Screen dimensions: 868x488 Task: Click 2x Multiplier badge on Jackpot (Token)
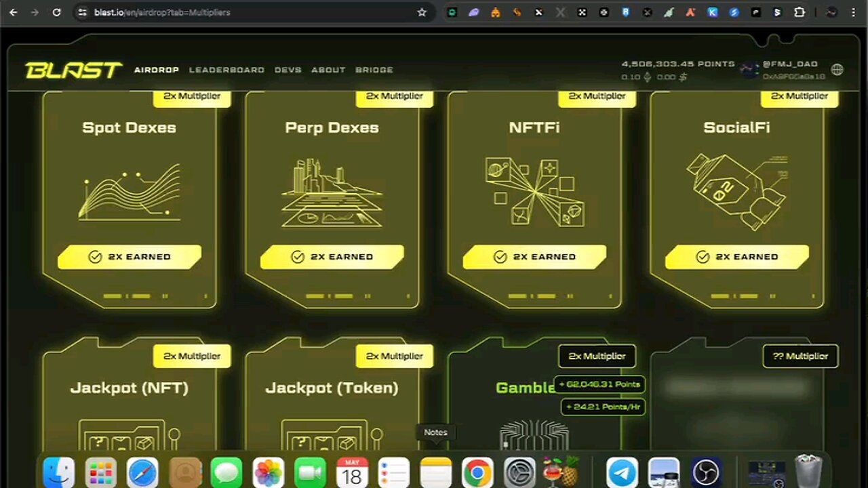[x=395, y=356]
